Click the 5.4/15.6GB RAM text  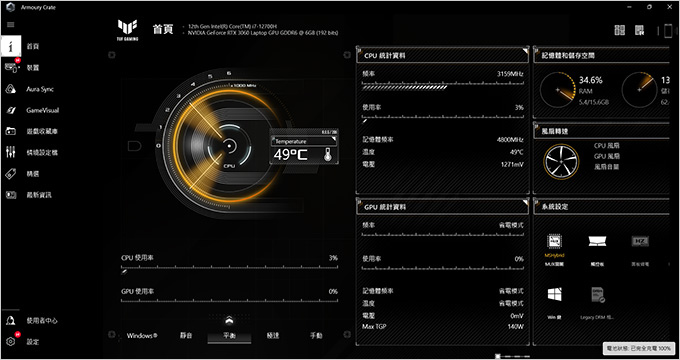coord(594,102)
